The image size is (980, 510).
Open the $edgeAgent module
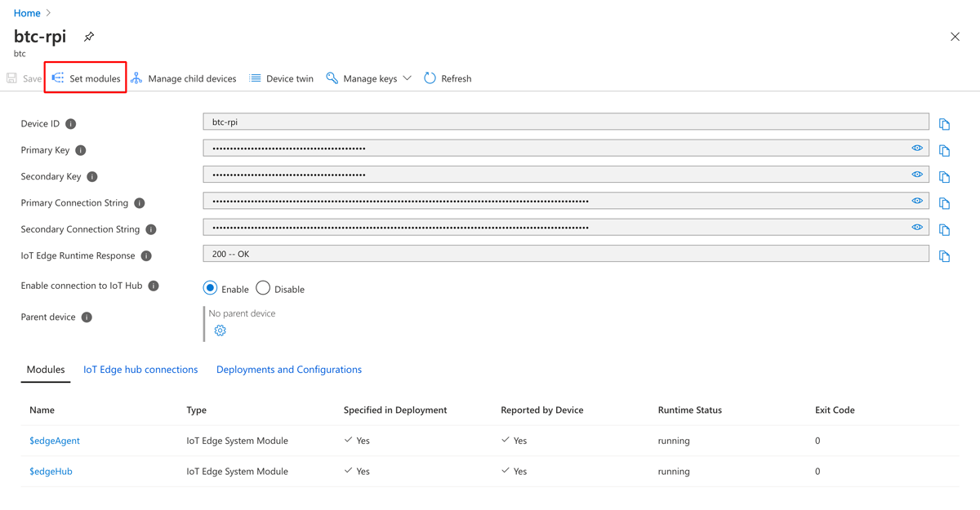(55, 441)
